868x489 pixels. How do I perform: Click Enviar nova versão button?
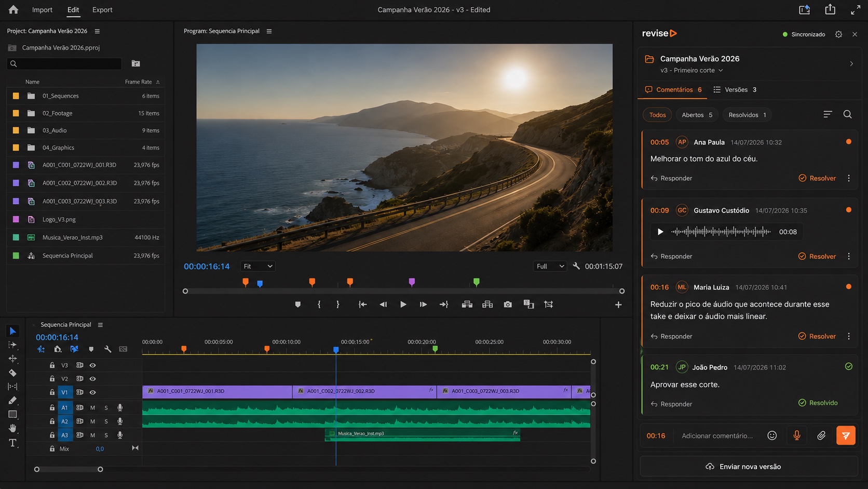click(749, 466)
